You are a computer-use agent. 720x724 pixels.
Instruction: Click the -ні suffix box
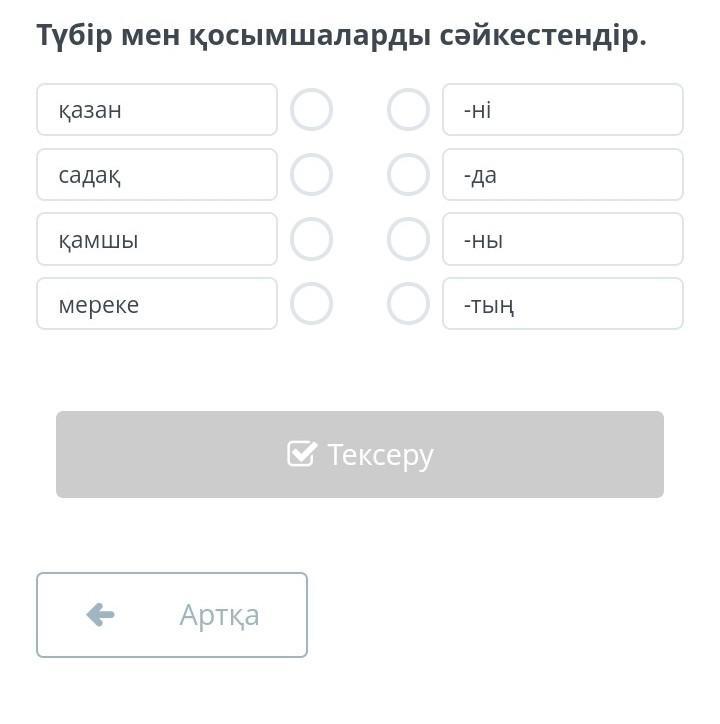[563, 109]
